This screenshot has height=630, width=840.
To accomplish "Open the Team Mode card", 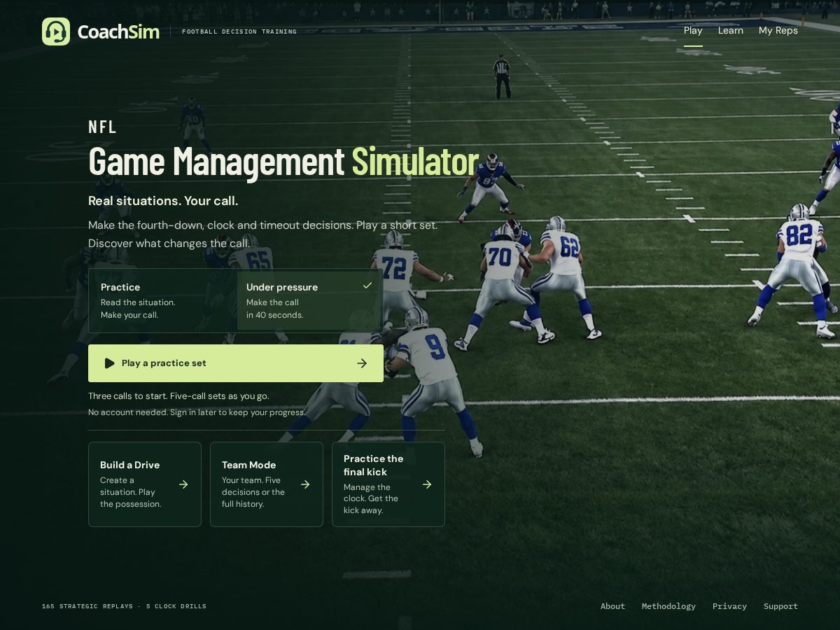I will 267,484.
